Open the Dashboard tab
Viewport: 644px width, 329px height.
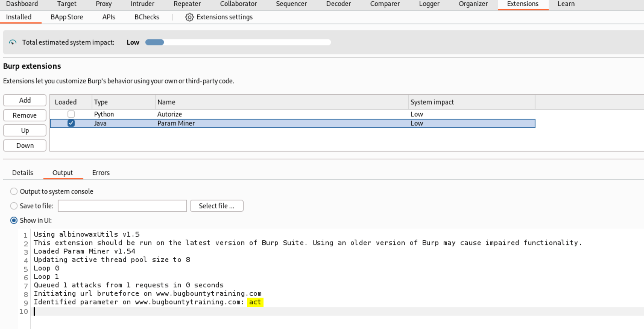tap(22, 4)
